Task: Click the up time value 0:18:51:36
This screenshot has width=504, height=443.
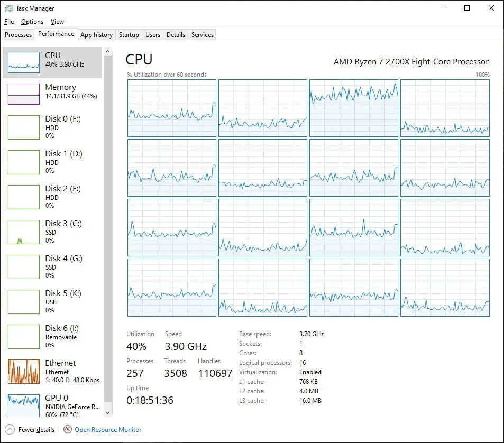Action: (x=150, y=400)
